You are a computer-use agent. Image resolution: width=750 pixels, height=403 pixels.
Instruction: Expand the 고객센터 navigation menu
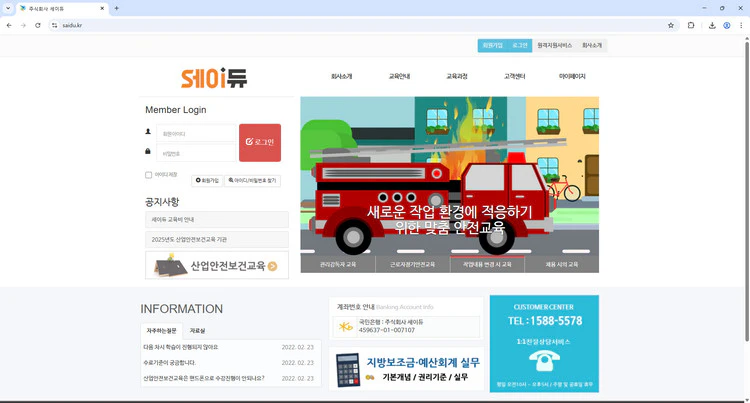515,76
